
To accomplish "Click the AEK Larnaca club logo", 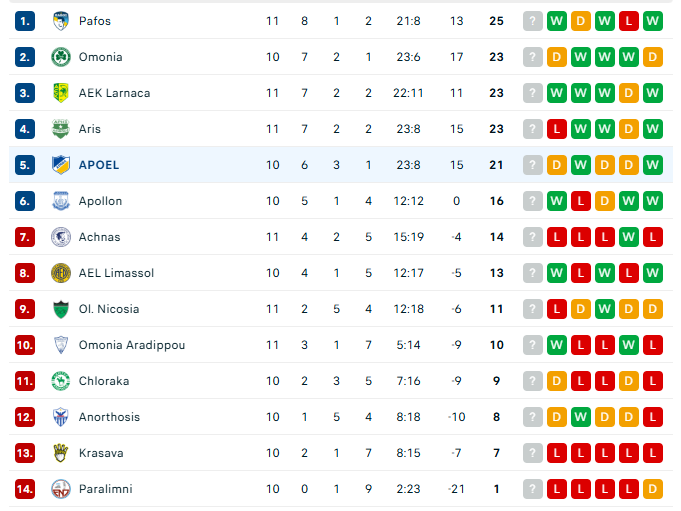I will pyautogui.click(x=61, y=93).
